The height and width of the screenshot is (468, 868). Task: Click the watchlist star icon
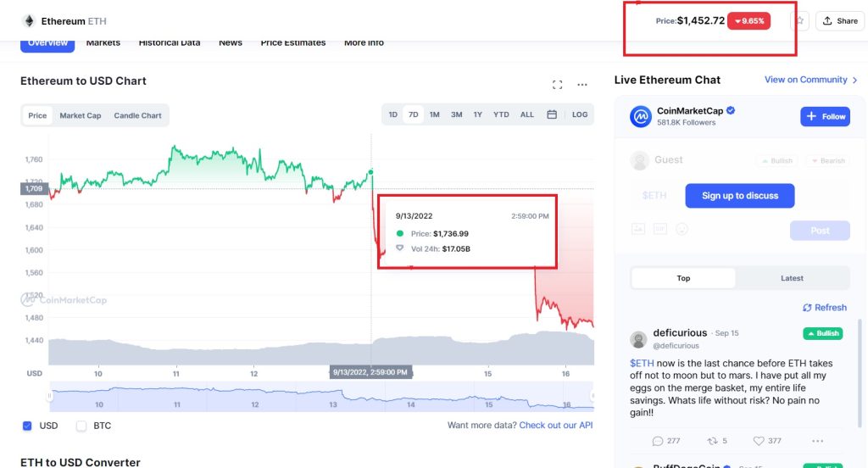[x=800, y=21]
